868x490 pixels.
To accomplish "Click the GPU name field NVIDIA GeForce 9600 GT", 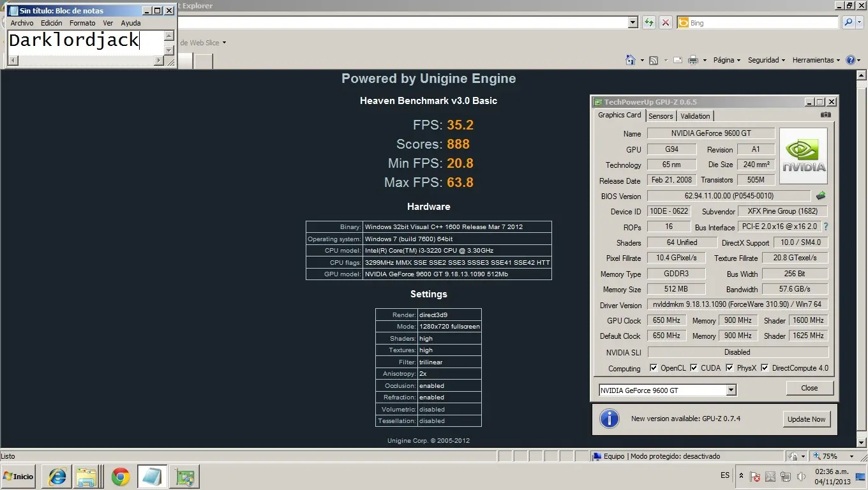I will (x=711, y=133).
